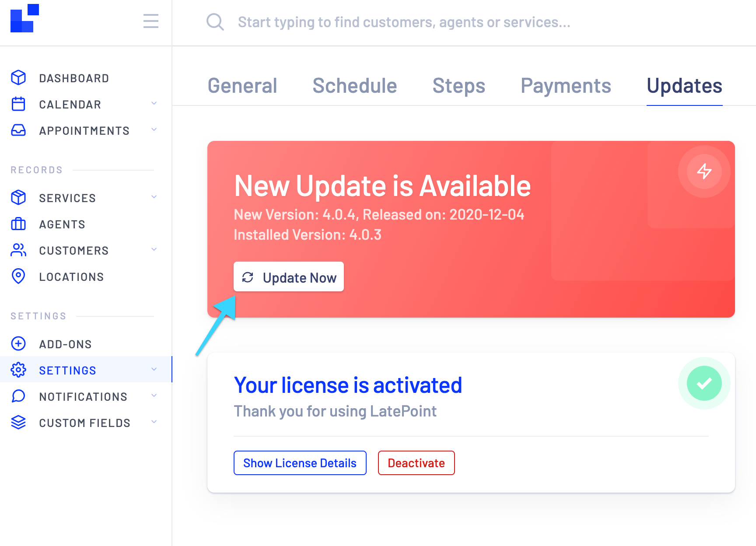Collapse the Settings submenu chevron
This screenshot has height=546, width=756.
[x=154, y=369]
